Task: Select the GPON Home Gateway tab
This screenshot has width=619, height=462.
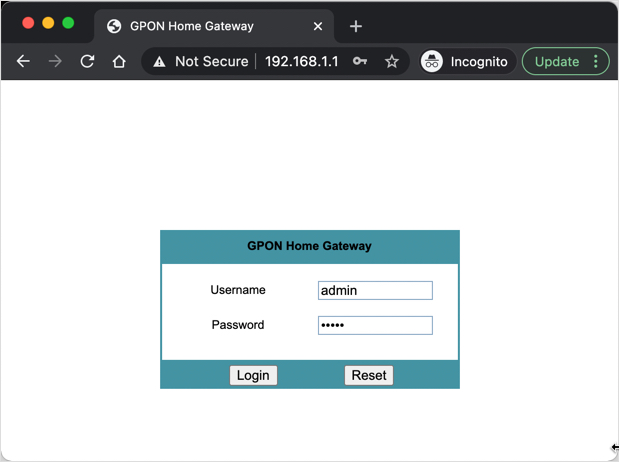Action: point(214,26)
